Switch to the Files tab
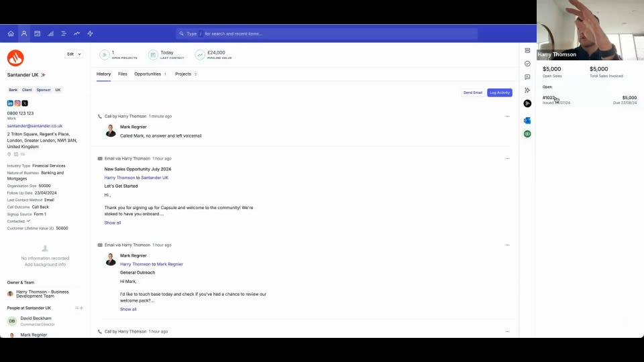The image size is (644, 362). pyautogui.click(x=122, y=74)
